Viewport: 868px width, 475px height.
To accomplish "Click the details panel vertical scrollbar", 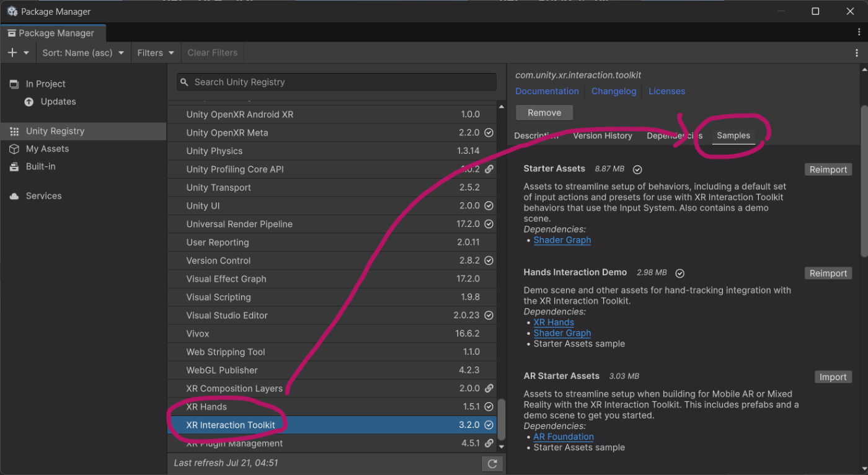I will tap(864, 181).
